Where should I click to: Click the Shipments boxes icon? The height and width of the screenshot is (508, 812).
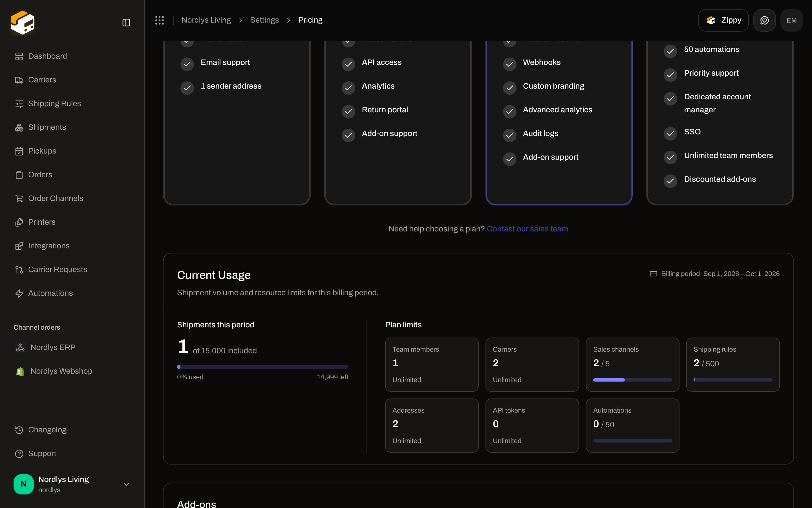19,127
